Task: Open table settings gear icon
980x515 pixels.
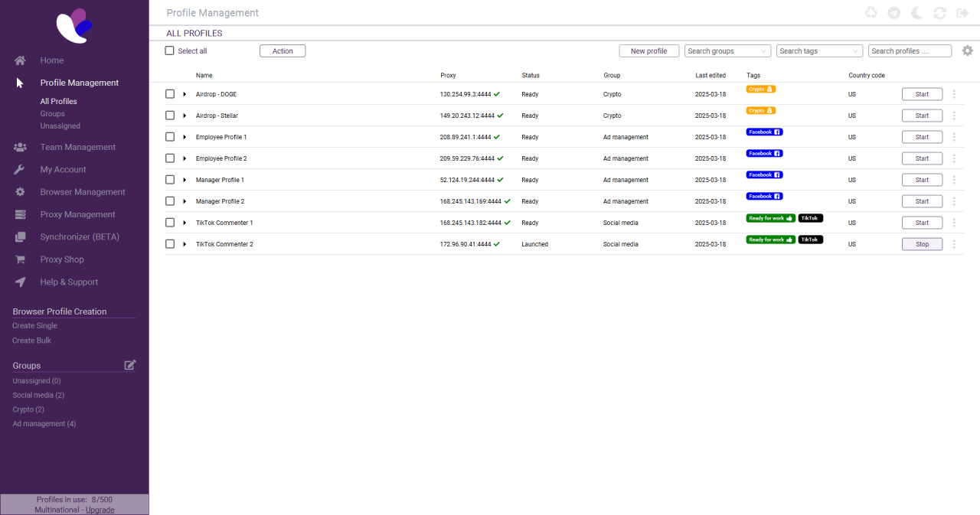Action: [x=968, y=51]
